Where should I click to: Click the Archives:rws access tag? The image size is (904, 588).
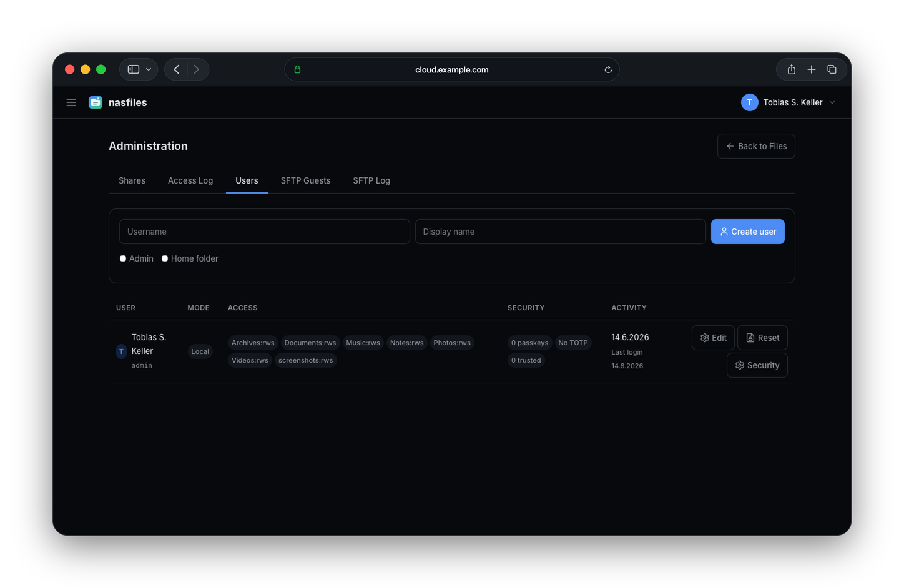pos(253,343)
